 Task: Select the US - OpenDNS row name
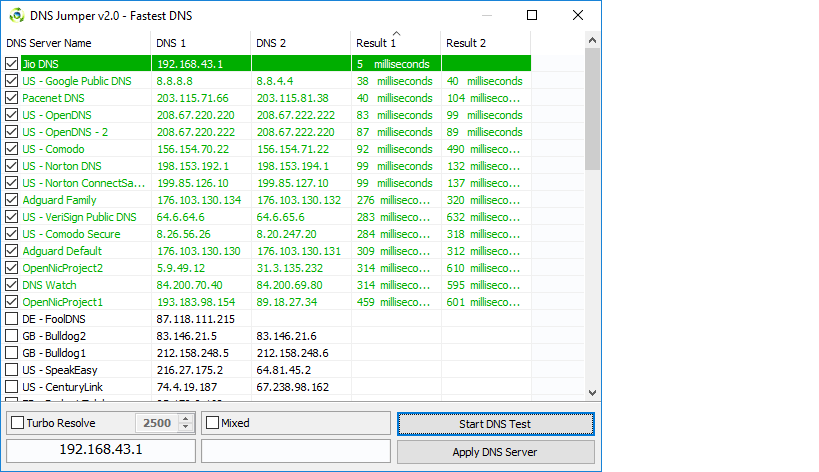(x=56, y=115)
